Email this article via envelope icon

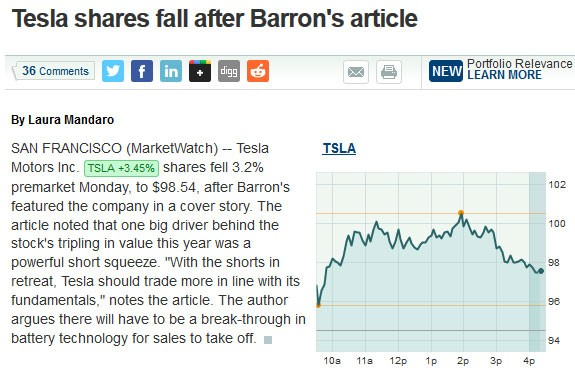(x=356, y=72)
